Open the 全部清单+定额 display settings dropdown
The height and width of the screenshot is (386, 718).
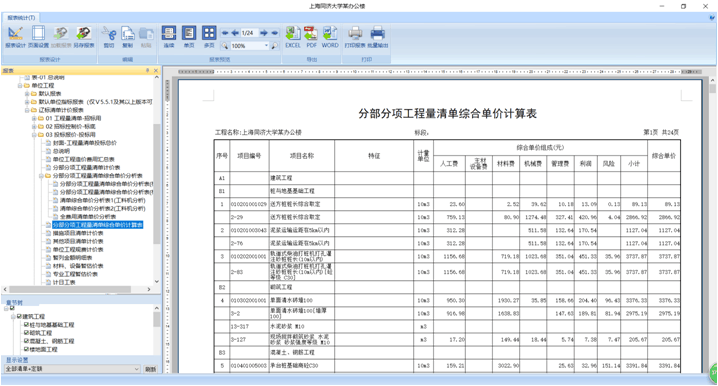pyautogui.click(x=72, y=369)
